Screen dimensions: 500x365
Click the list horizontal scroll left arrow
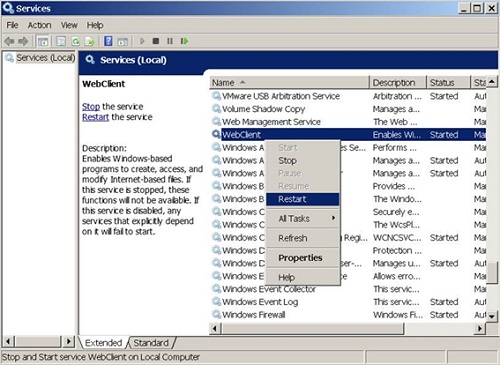point(215,329)
